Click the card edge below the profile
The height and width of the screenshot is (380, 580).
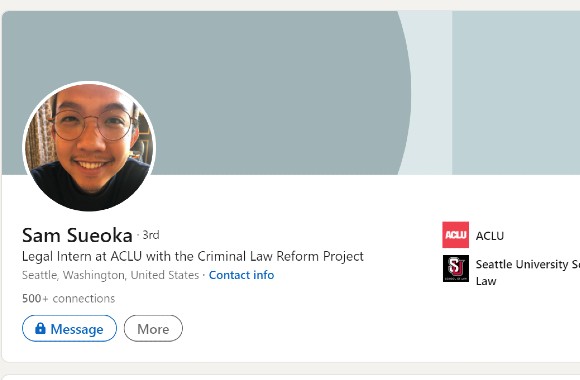pyautogui.click(x=290, y=363)
